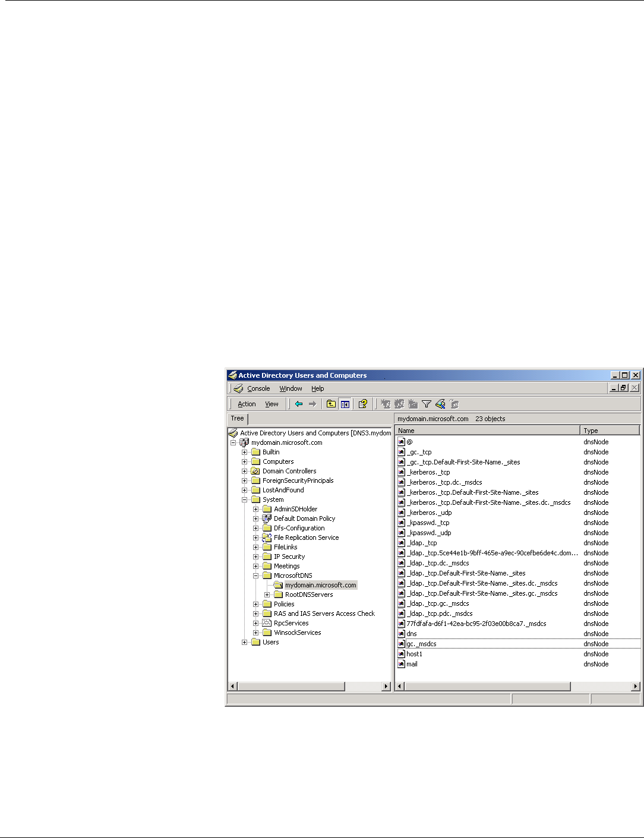This screenshot has width=644, height=838.
Task: Click the File Replication Service icon
Action: (267, 537)
